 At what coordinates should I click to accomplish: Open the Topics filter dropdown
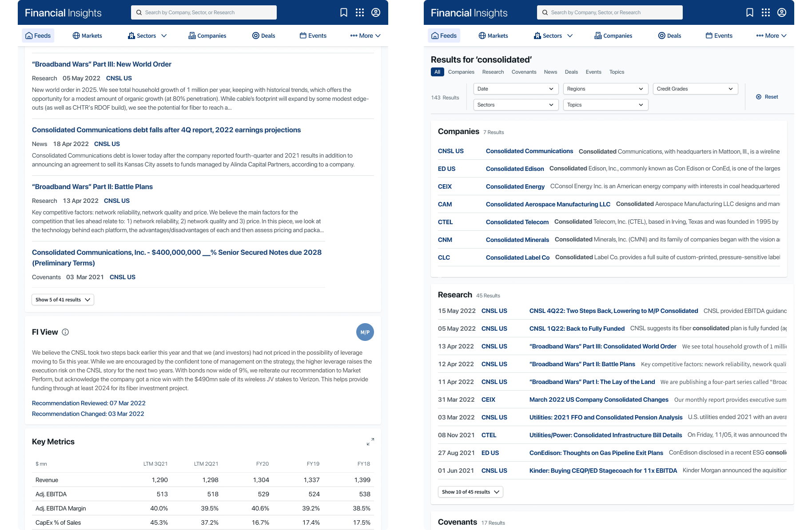point(605,105)
